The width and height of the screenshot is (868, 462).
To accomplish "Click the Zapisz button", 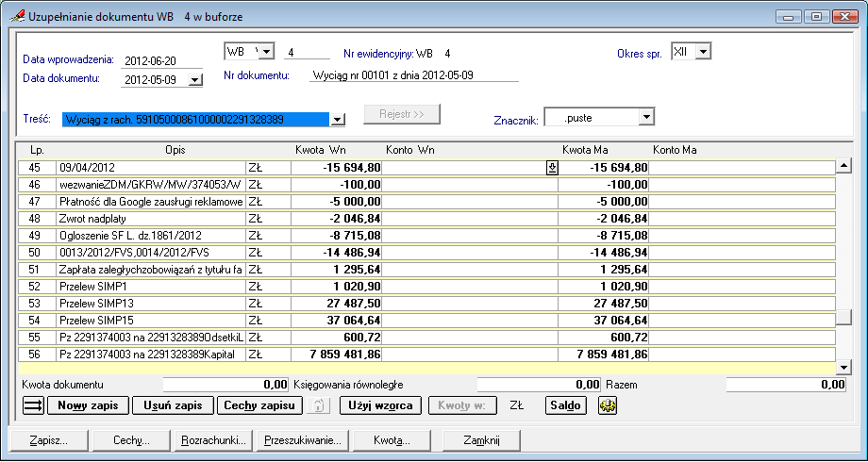I will [48, 439].
